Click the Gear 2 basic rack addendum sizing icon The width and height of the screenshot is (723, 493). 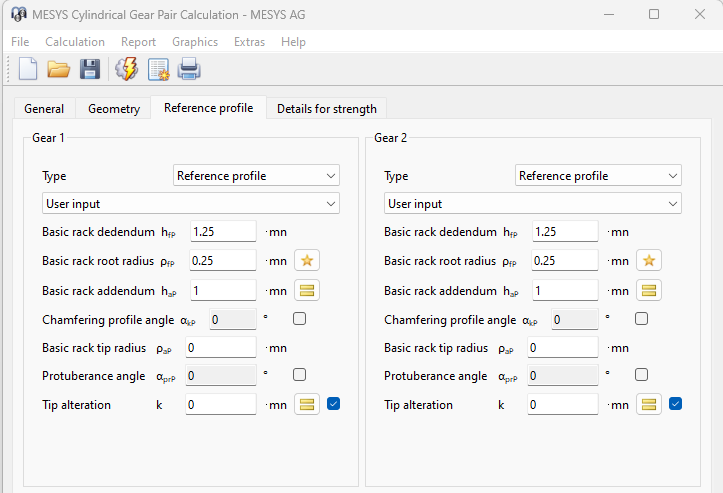click(649, 290)
